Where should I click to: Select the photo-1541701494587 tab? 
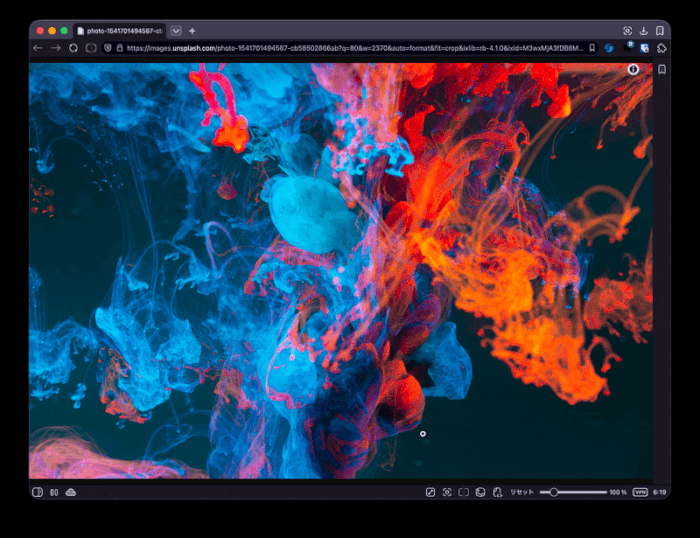point(120,31)
